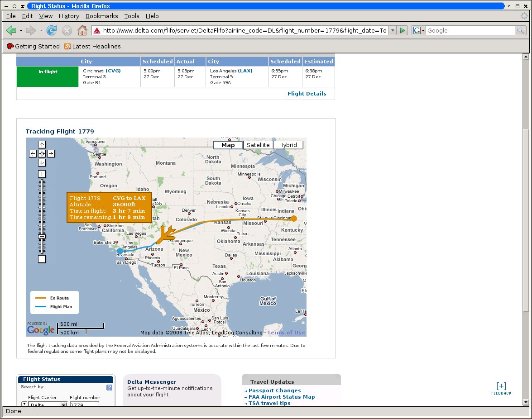Click the Delta site icon in address bar
Viewport: 532px width, 419px height.
(x=97, y=30)
